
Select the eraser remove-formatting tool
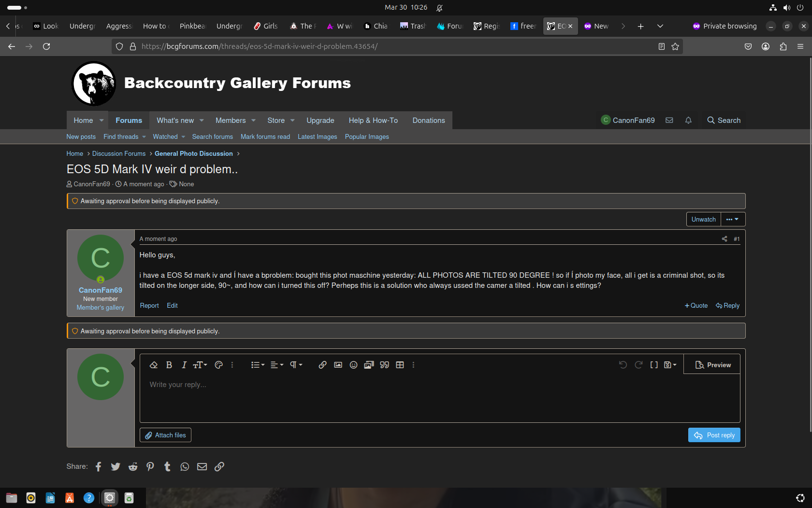pyautogui.click(x=154, y=365)
